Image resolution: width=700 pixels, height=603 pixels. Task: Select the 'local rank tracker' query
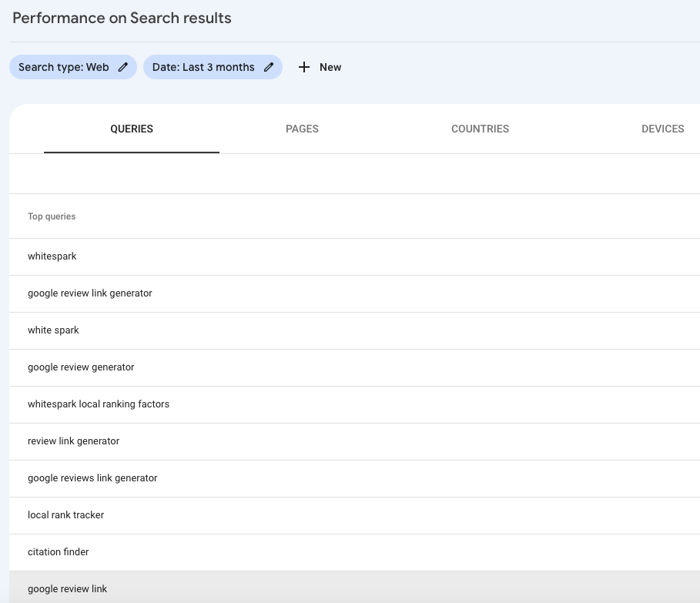66,515
